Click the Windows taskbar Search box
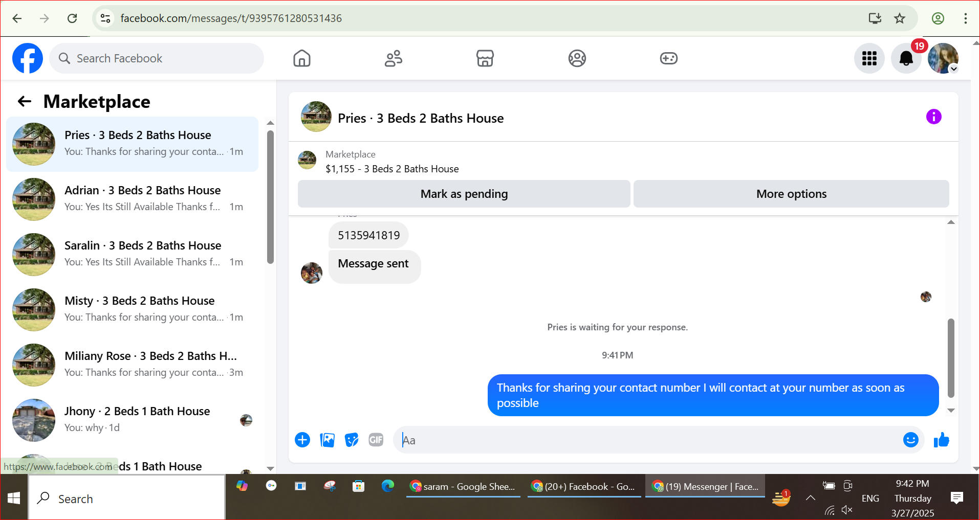Image resolution: width=980 pixels, height=520 pixels. click(127, 499)
